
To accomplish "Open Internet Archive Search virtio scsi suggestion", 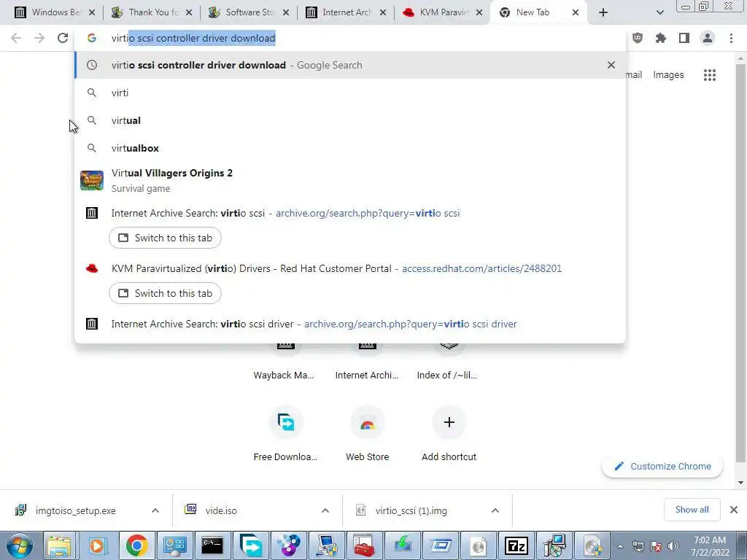I will coord(350,213).
